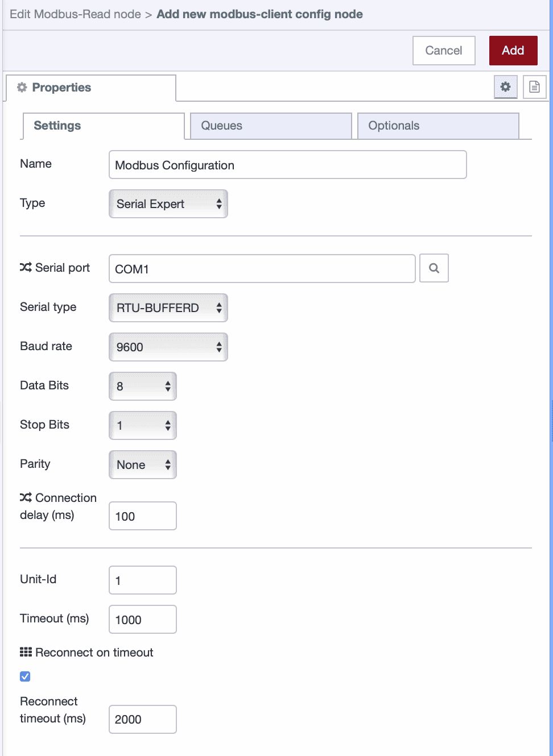The width and height of the screenshot is (553, 756).
Task: Change the Baud rate dropdown
Action: 168,347
